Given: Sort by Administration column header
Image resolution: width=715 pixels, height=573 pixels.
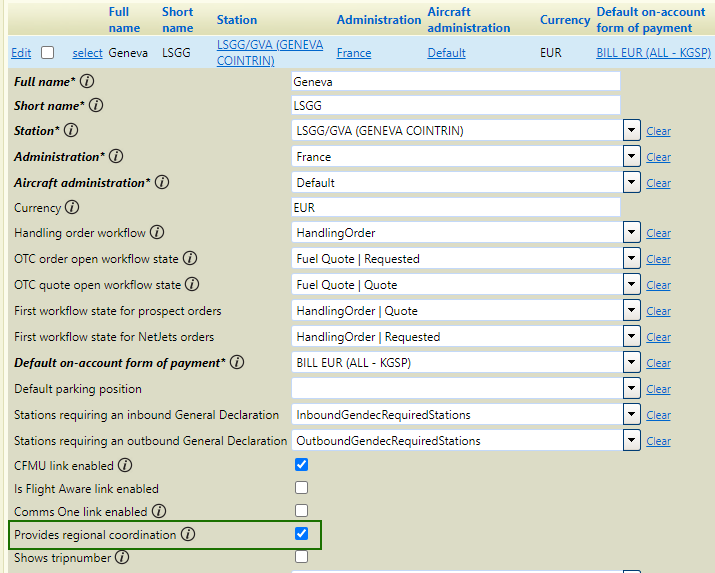Looking at the screenshot, I should click(378, 20).
